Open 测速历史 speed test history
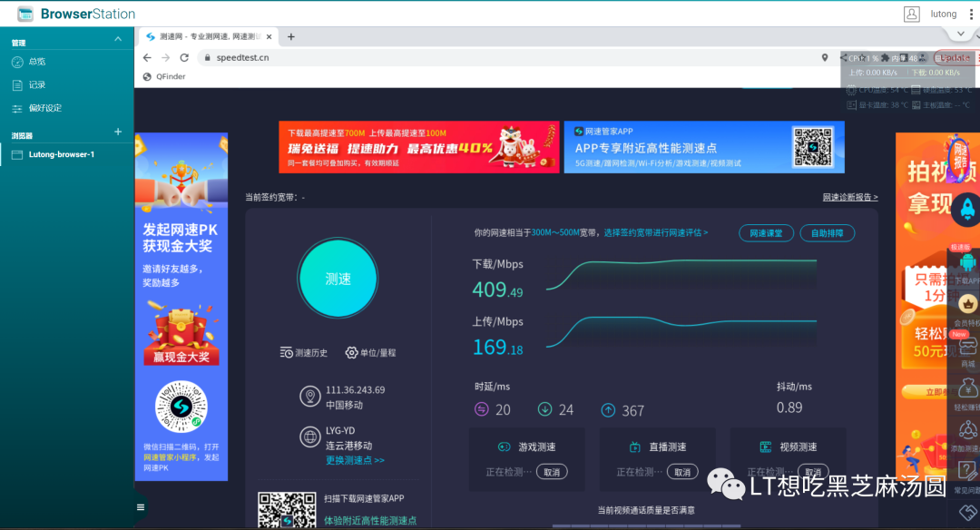Image resolution: width=980 pixels, height=530 pixels. coord(304,352)
